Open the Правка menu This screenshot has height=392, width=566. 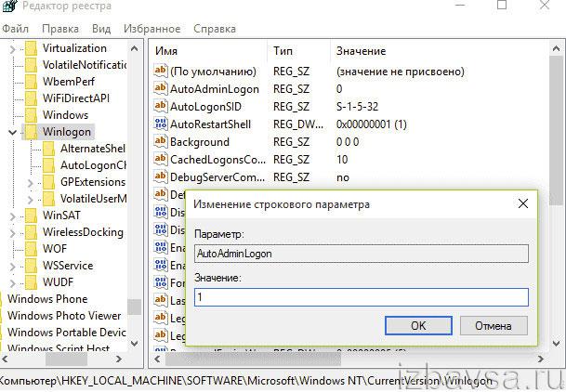click(60, 29)
